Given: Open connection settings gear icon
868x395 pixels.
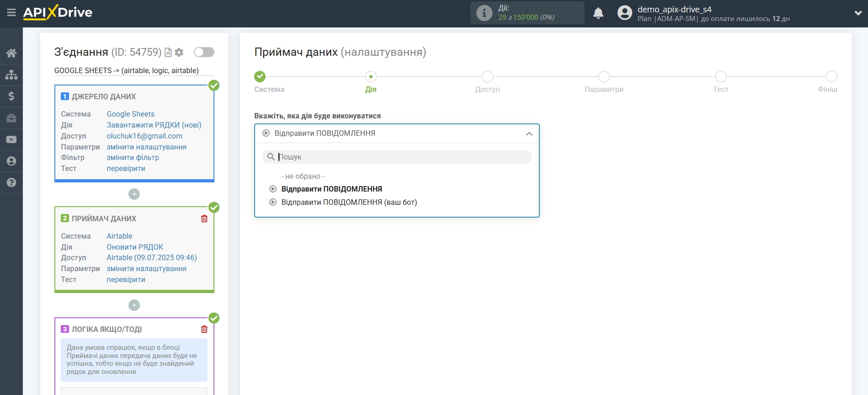Looking at the screenshot, I should click(179, 53).
